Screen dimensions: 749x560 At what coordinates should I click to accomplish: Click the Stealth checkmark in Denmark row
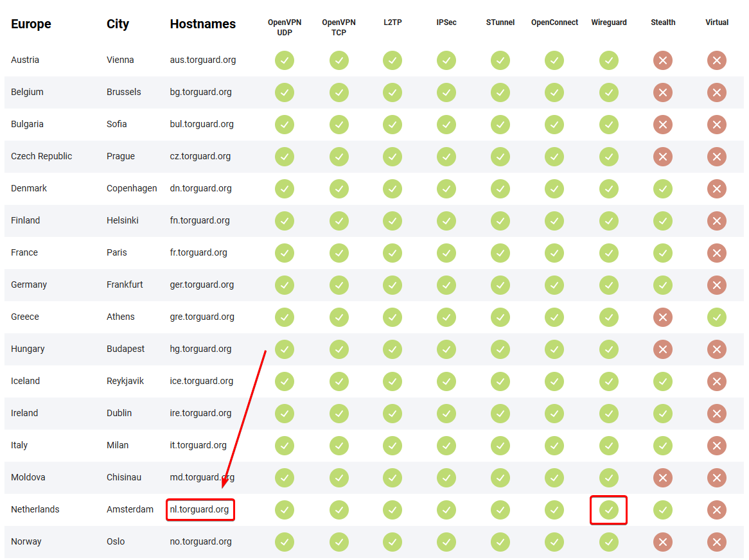[x=662, y=189]
